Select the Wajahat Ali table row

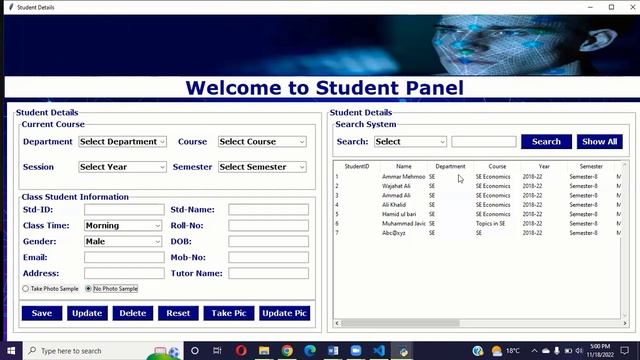point(478,186)
